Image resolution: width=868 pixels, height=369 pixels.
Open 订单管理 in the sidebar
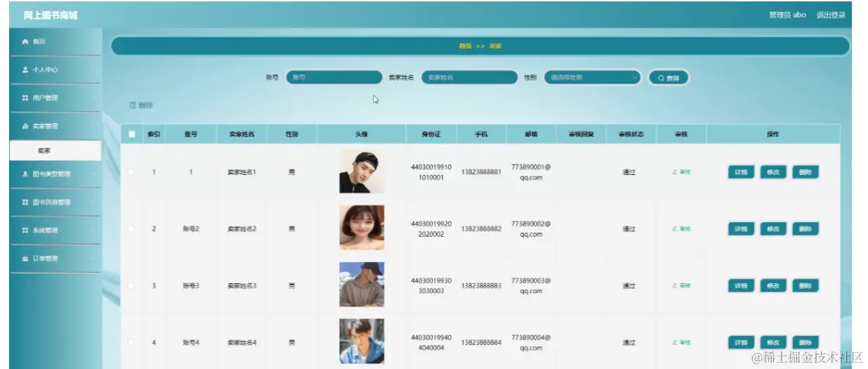tap(55, 259)
